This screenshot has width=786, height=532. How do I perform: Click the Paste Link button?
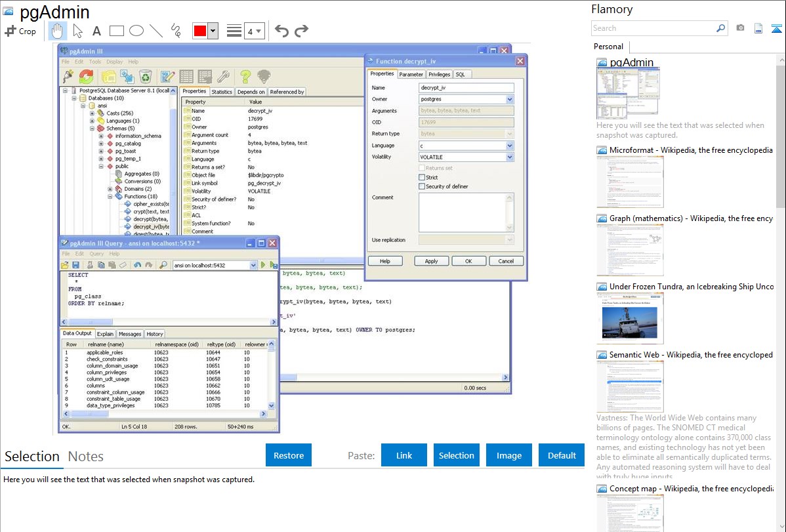click(x=404, y=455)
